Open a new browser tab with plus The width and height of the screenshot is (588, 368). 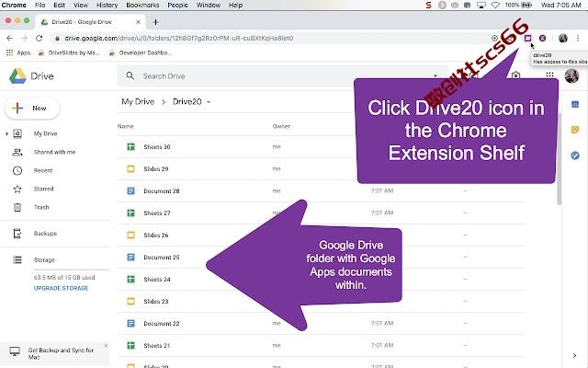click(x=155, y=22)
